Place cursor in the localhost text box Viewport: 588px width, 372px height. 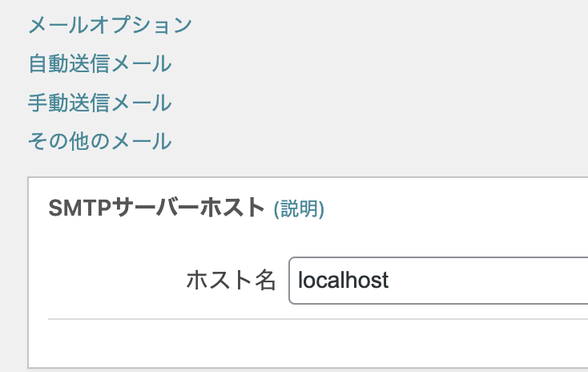438,281
